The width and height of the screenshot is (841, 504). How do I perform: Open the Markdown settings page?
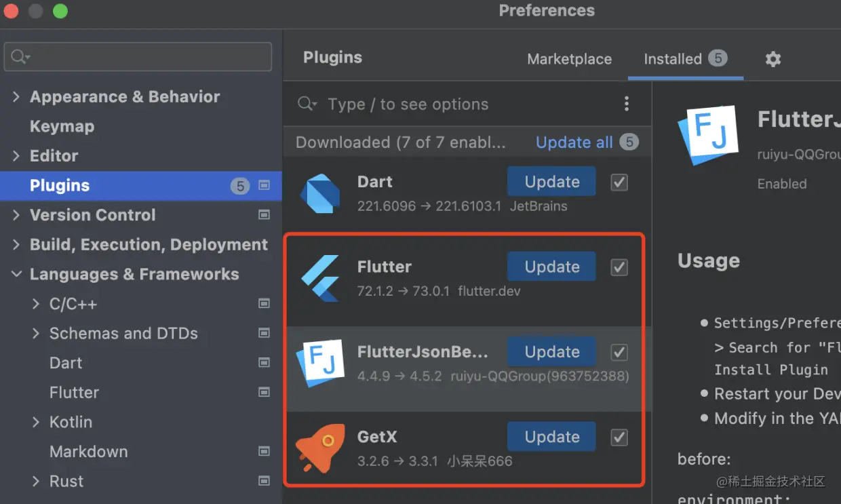click(x=88, y=451)
